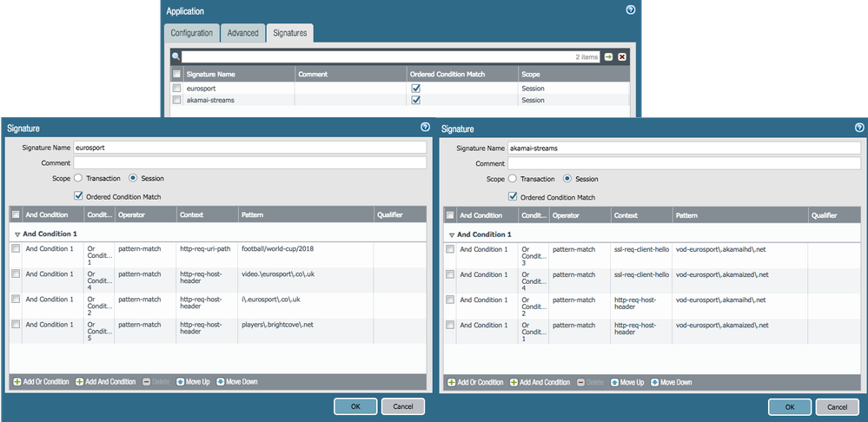The width and height of the screenshot is (868, 422).
Task: Click Add Or Condition in the eurosport signature
Action: 41,381
